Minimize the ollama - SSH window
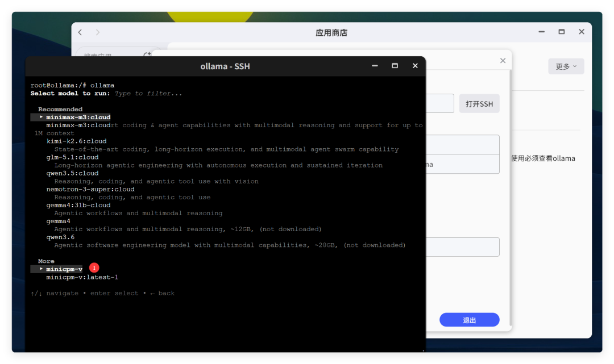 (x=375, y=66)
